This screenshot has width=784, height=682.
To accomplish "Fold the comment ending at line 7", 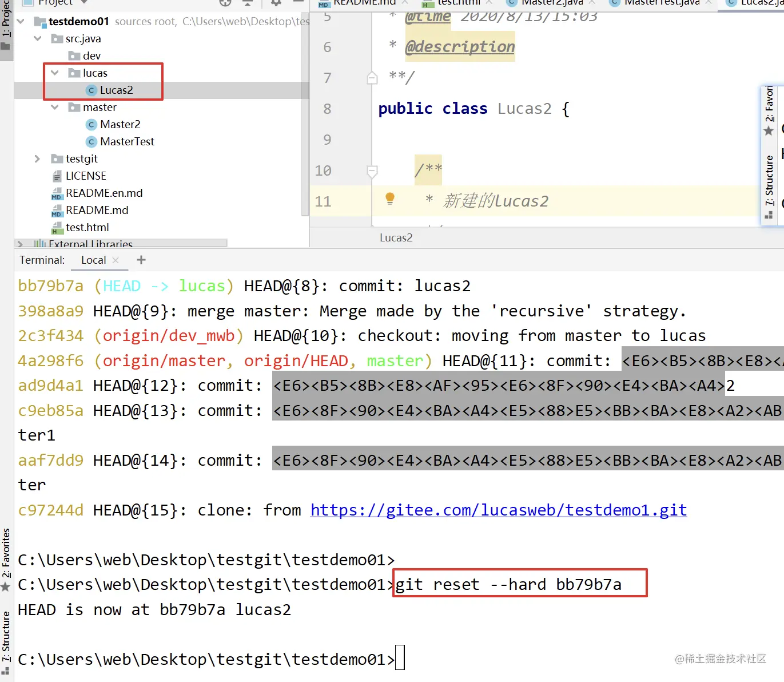I will 372,78.
